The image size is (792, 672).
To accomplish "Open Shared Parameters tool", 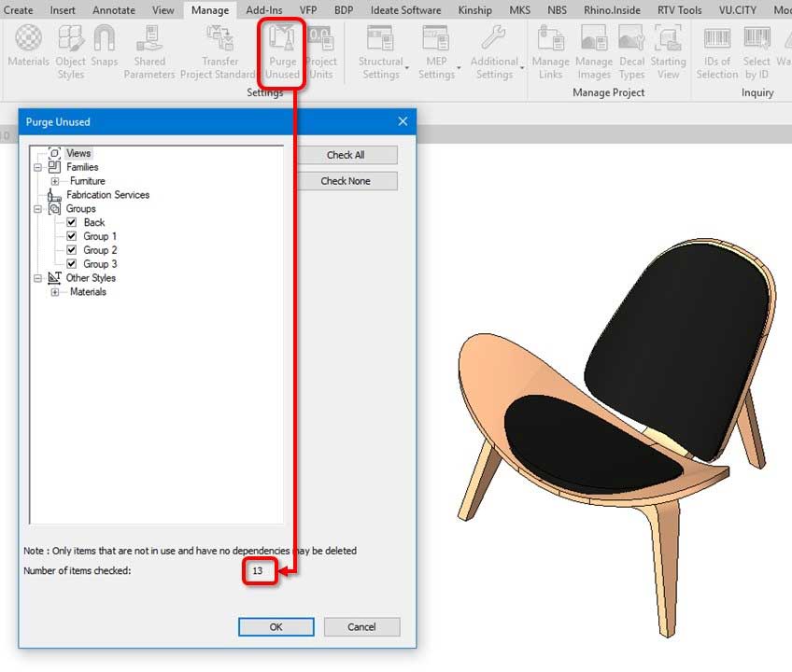I will pyautogui.click(x=149, y=52).
